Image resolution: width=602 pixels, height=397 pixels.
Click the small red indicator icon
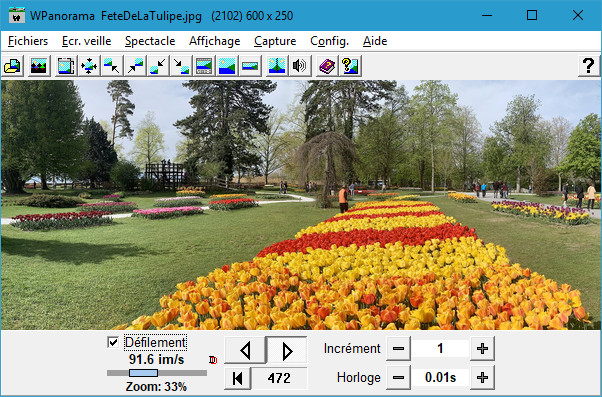213,360
